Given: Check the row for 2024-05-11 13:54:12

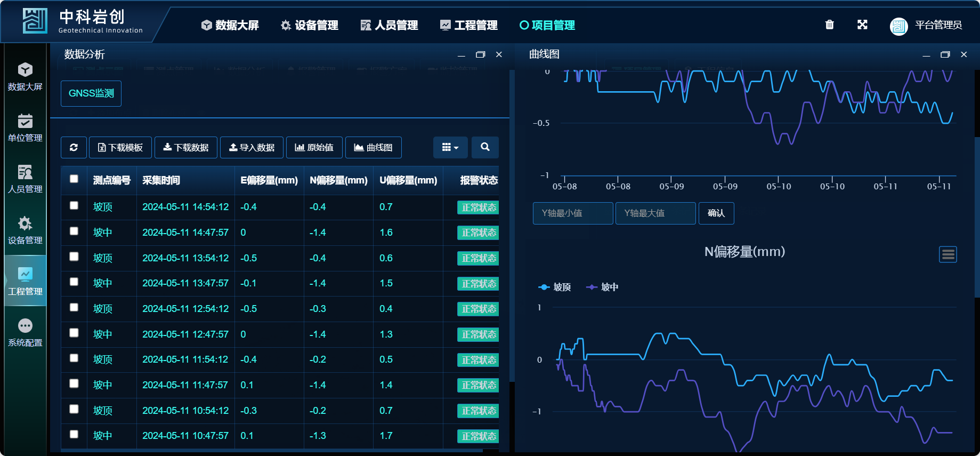Looking at the screenshot, I should (x=74, y=257).
